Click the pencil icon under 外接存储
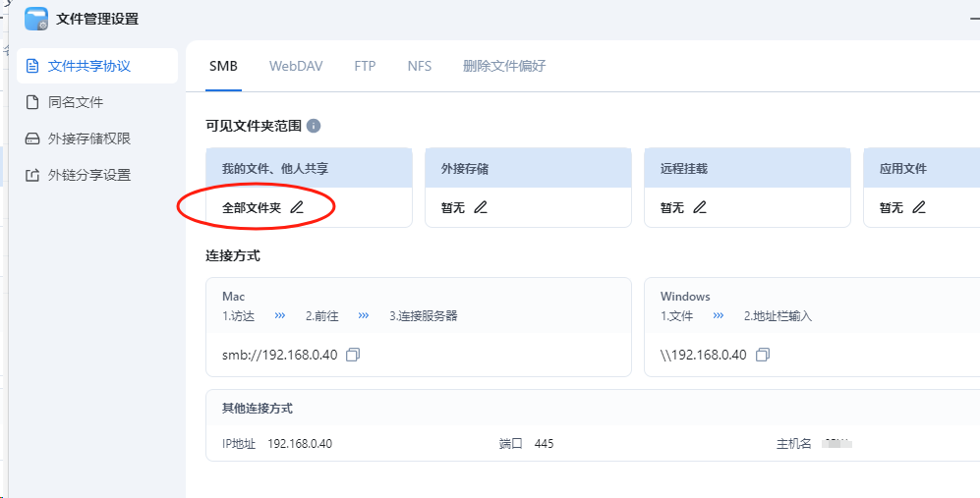Screen dimensions: 980x498 click(481, 207)
